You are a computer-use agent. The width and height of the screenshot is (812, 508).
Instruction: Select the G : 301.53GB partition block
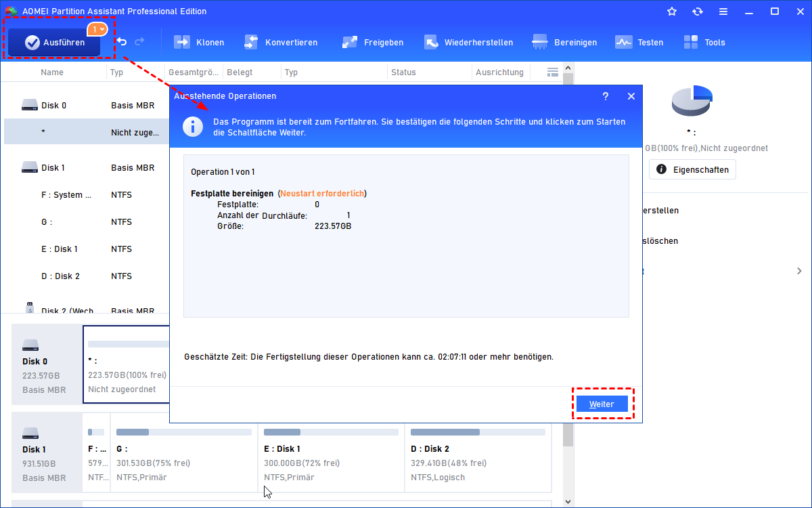(184, 452)
